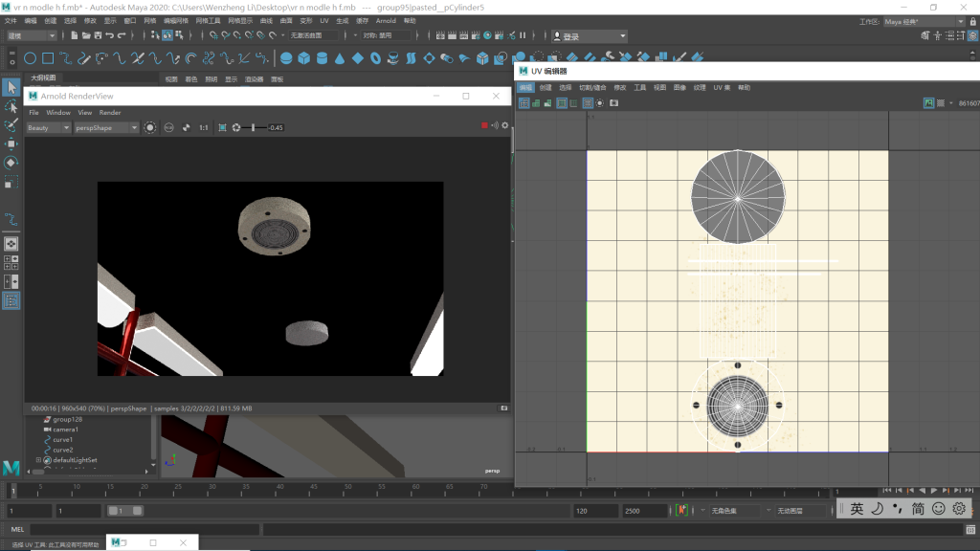Click the New Scene icon
The height and width of the screenshot is (551, 980).
[x=75, y=35]
